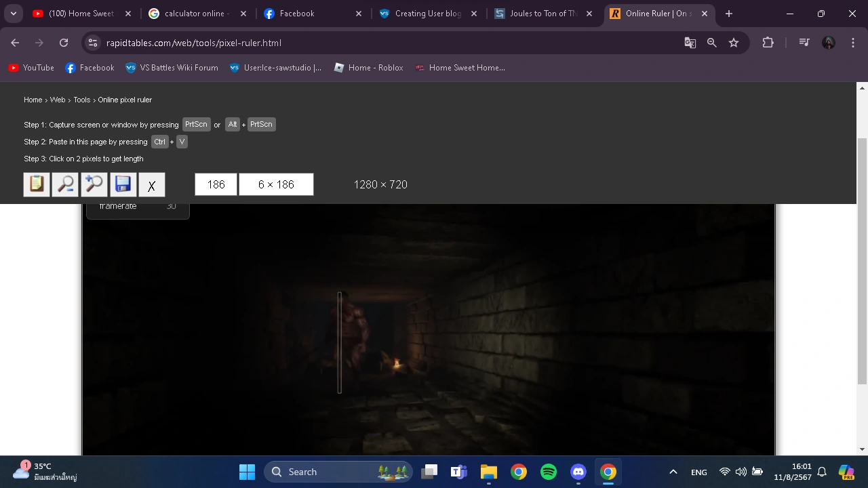The width and height of the screenshot is (868, 488).
Task: Click the paste clipboard tool icon
Action: 37,184
